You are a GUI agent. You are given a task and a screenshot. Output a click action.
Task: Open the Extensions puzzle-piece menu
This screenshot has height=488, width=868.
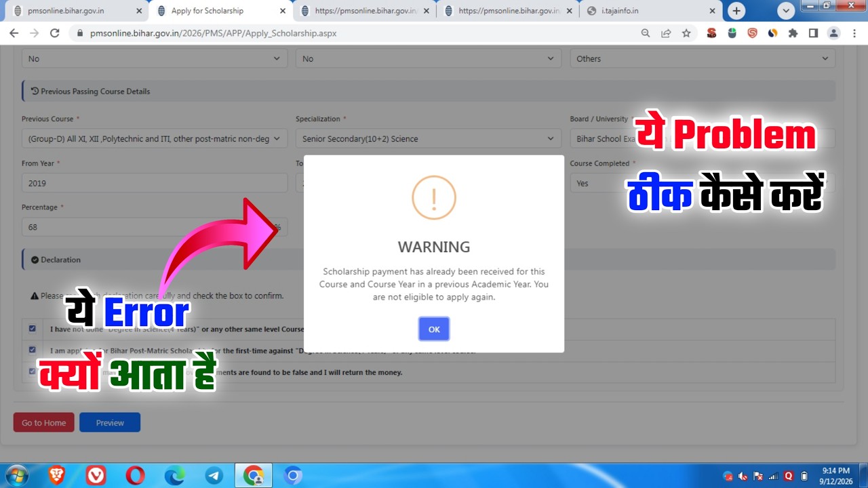pos(793,33)
